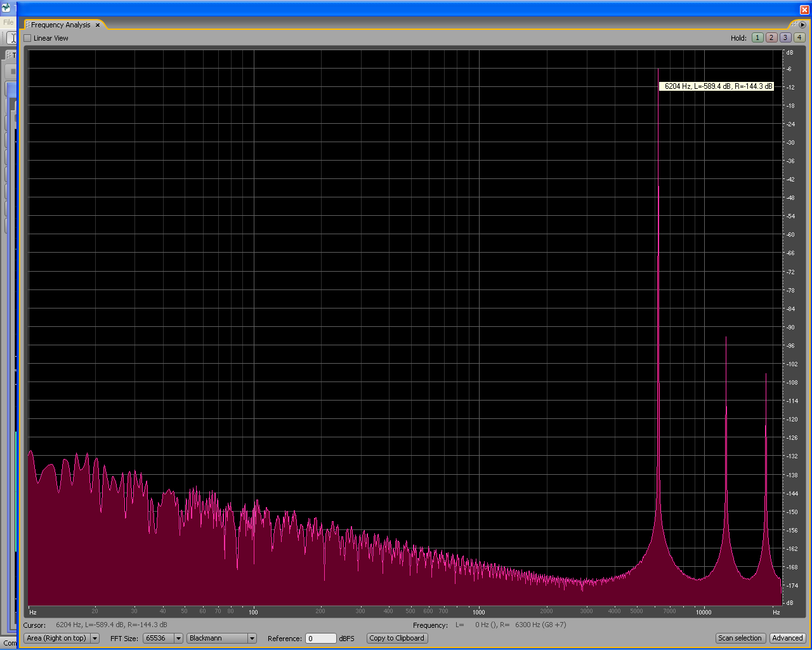This screenshot has height=650, width=812.
Task: Click the Audition app icon in main window
Action: click(6, 8)
